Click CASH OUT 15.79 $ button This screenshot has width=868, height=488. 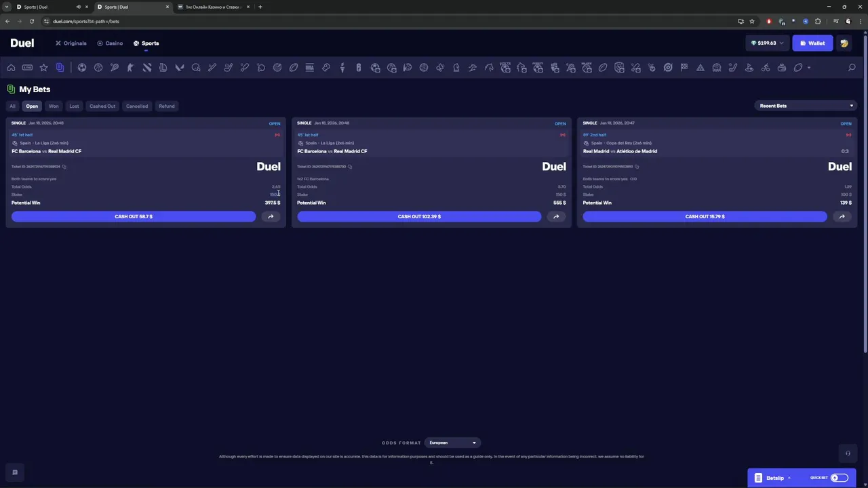[705, 217]
